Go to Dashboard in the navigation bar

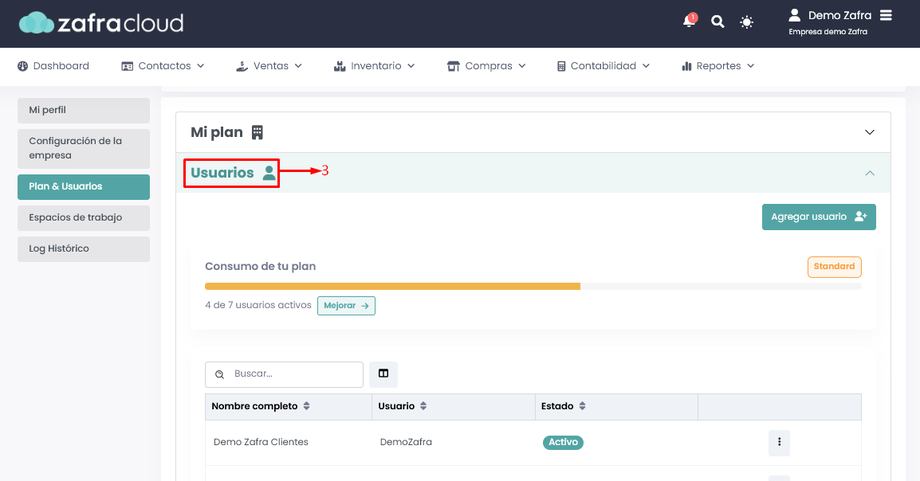click(x=53, y=66)
